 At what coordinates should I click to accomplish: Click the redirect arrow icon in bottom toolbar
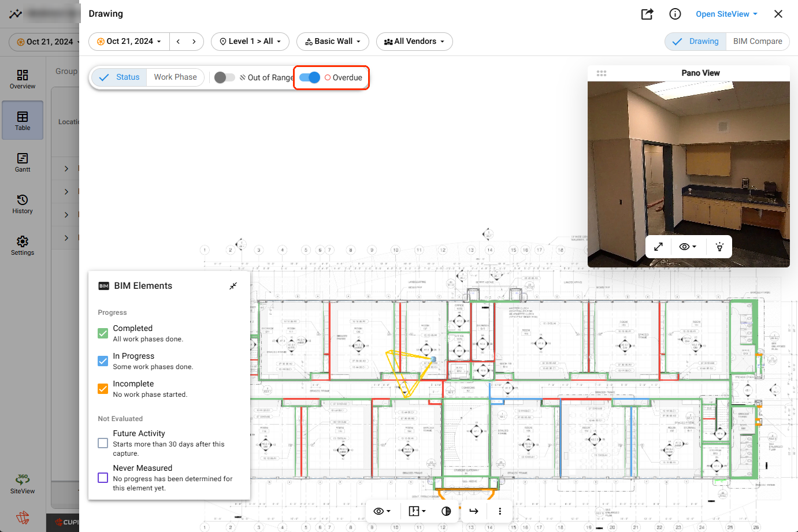474,511
